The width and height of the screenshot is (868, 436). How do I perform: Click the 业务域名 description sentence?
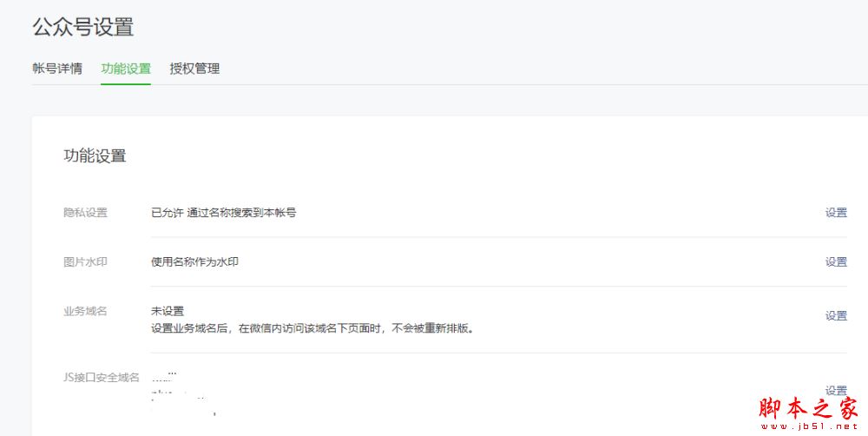coord(312,329)
